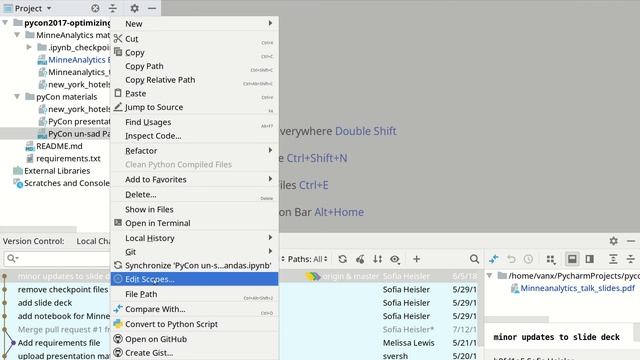Open the Git submenu
The image size is (640, 360).
[194, 252]
